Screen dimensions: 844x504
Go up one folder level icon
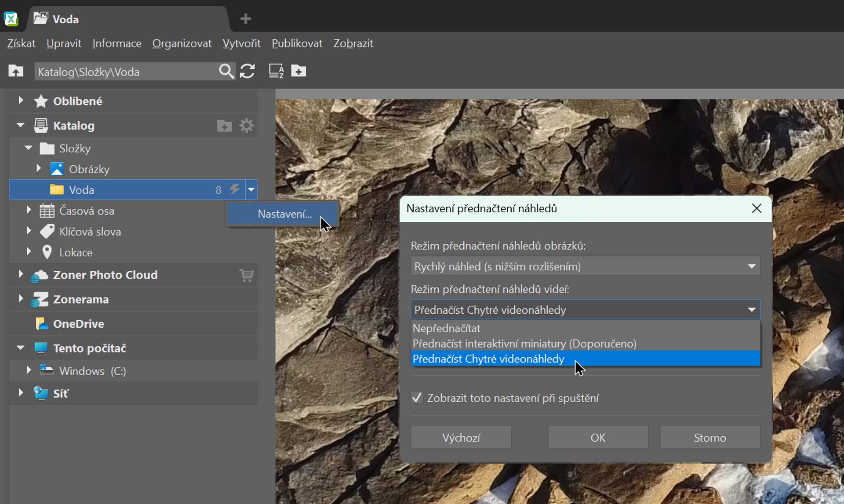click(16, 71)
